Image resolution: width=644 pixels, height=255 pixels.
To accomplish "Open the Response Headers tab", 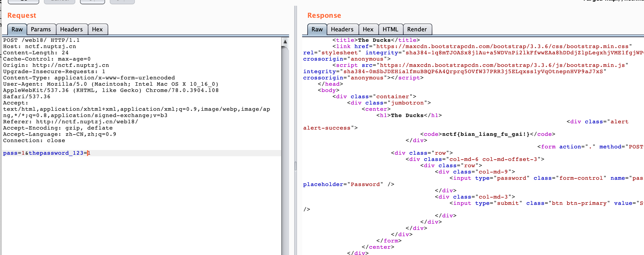I will pos(342,29).
